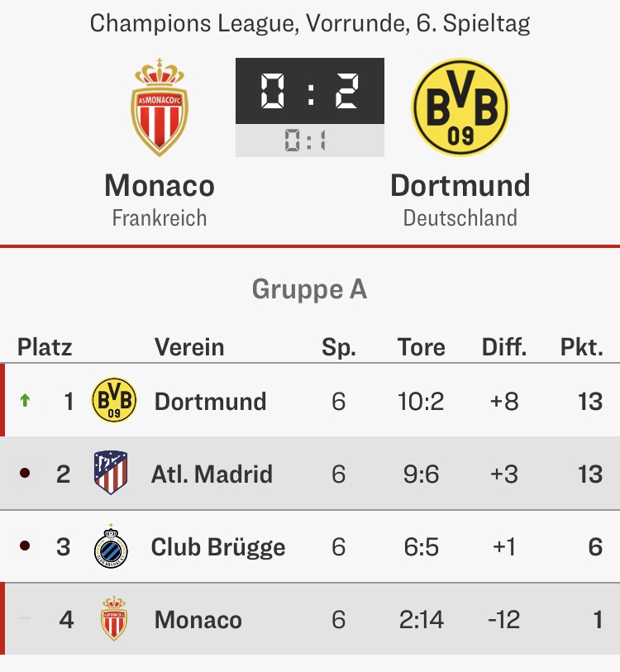Click Dortmund's logo in the table row

pos(114,401)
